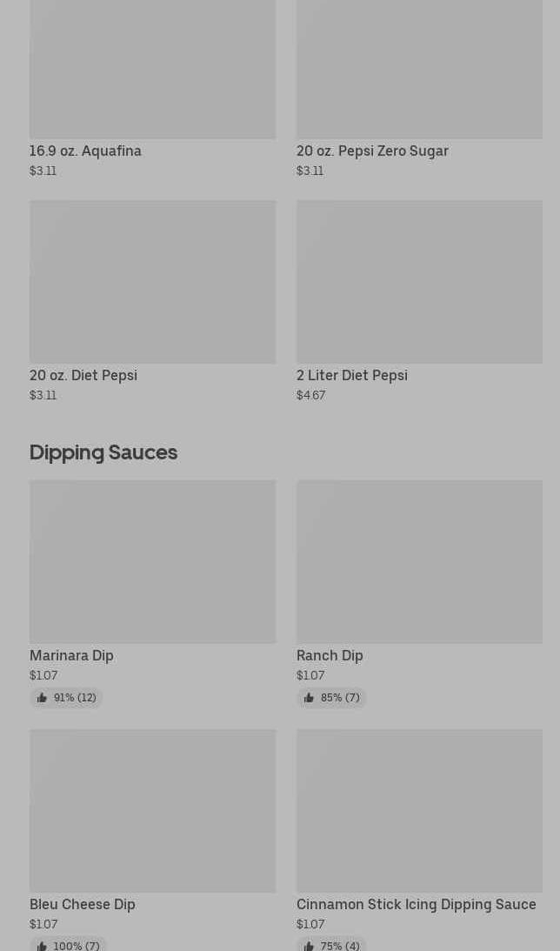
Task: Click the 16.9 oz. Aquafina title
Action: point(85,151)
